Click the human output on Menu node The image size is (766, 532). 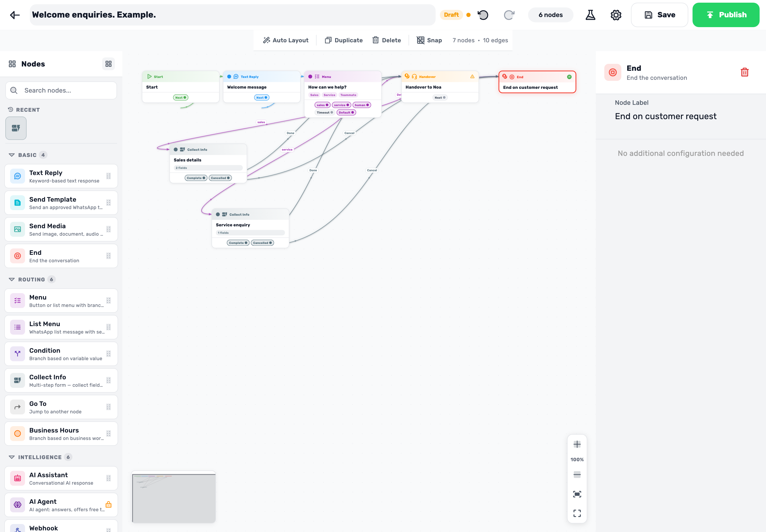coord(362,105)
